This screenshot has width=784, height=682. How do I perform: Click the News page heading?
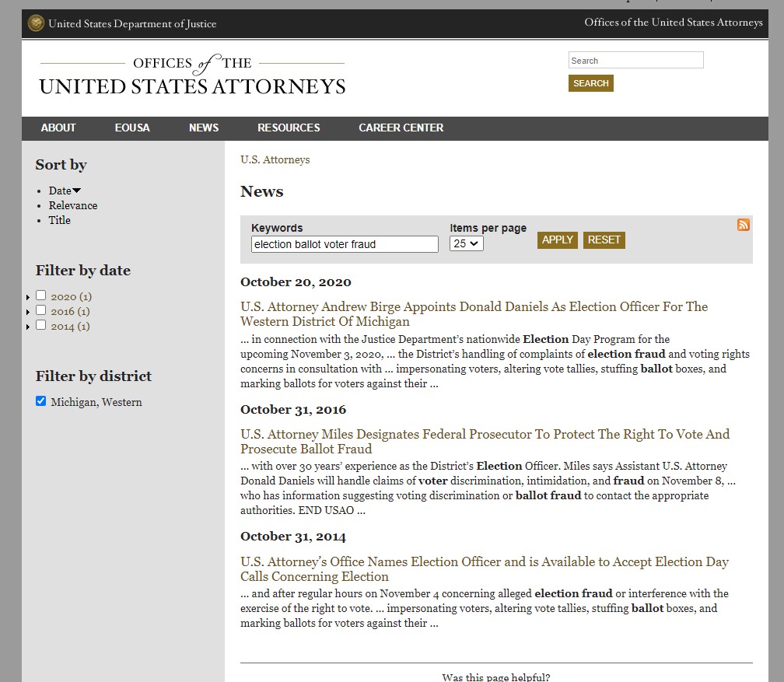coord(262,191)
